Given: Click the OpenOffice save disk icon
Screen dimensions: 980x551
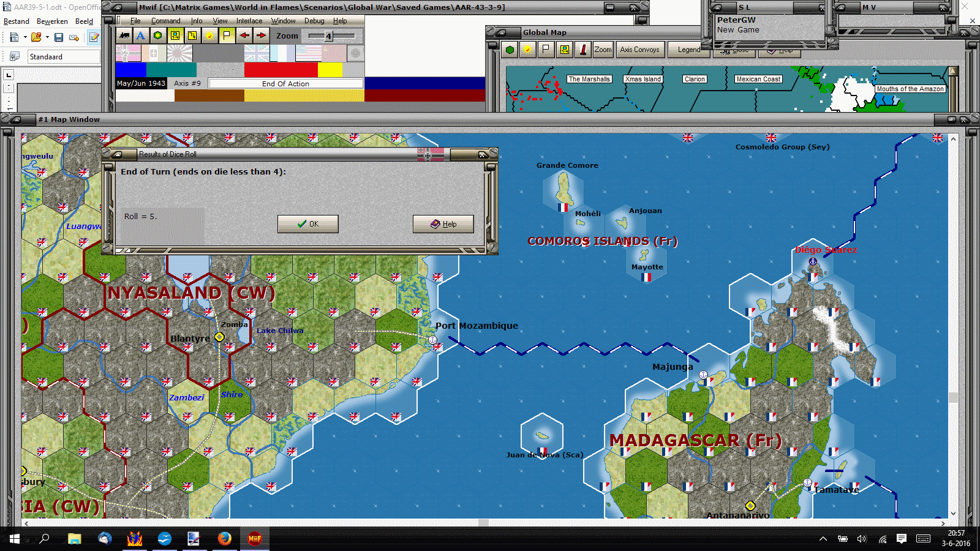Looking at the screenshot, I should tap(59, 37).
